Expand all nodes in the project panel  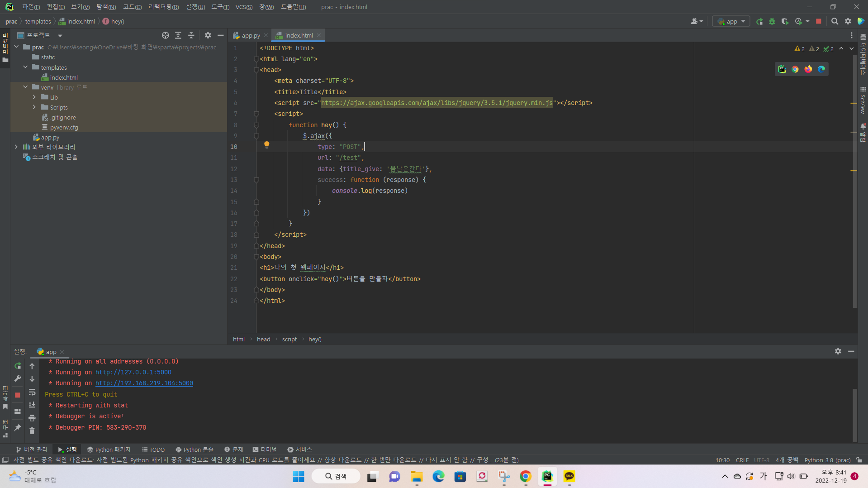tap(178, 35)
